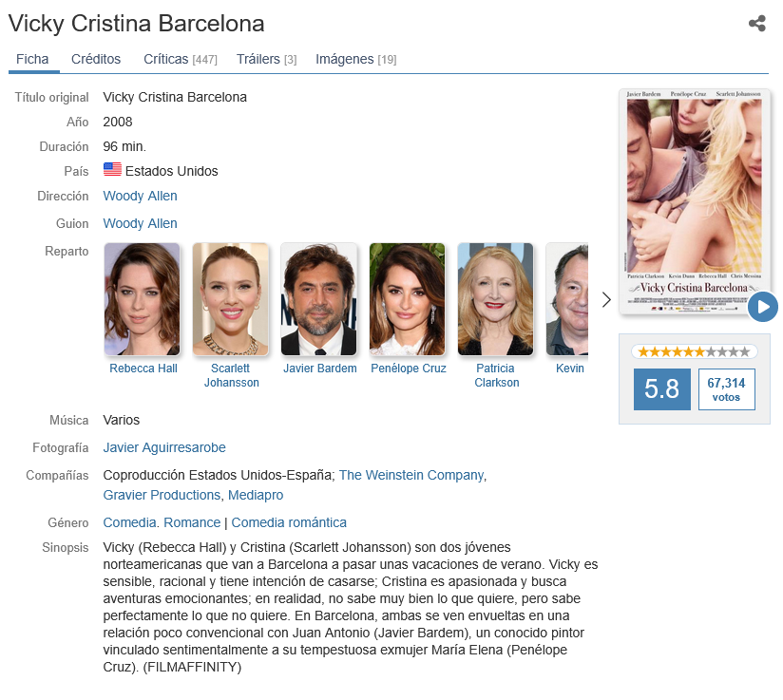Open the Javier Bardem name link
Image resolution: width=783 pixels, height=700 pixels.
pyautogui.click(x=320, y=369)
